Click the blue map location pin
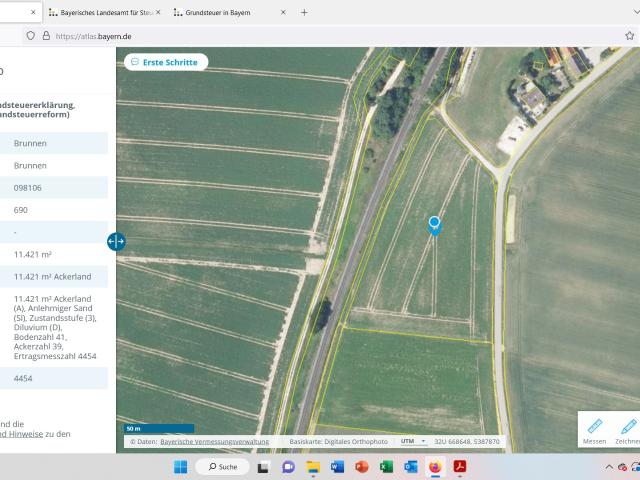This screenshot has width=640, height=480. pyautogui.click(x=434, y=226)
